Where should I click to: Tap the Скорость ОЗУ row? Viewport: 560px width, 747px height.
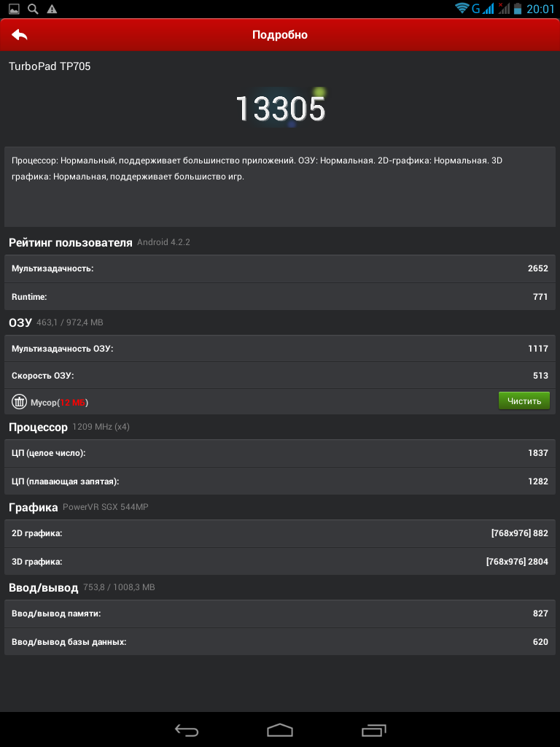tap(280, 376)
